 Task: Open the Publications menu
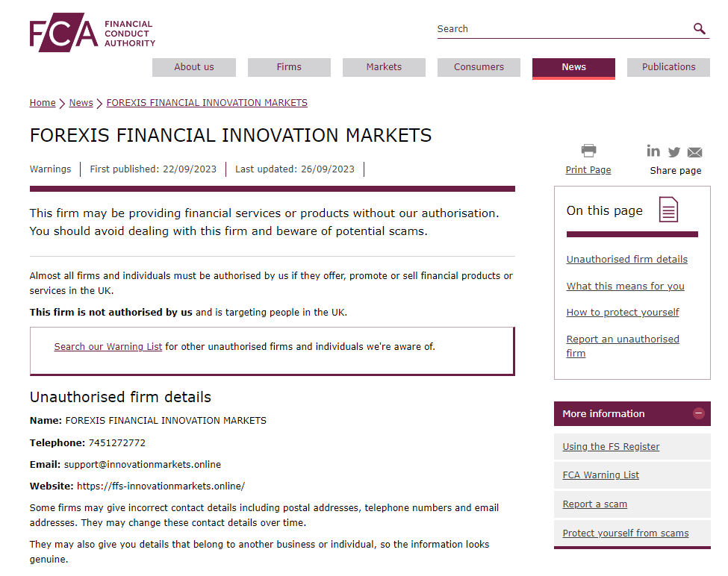668,67
